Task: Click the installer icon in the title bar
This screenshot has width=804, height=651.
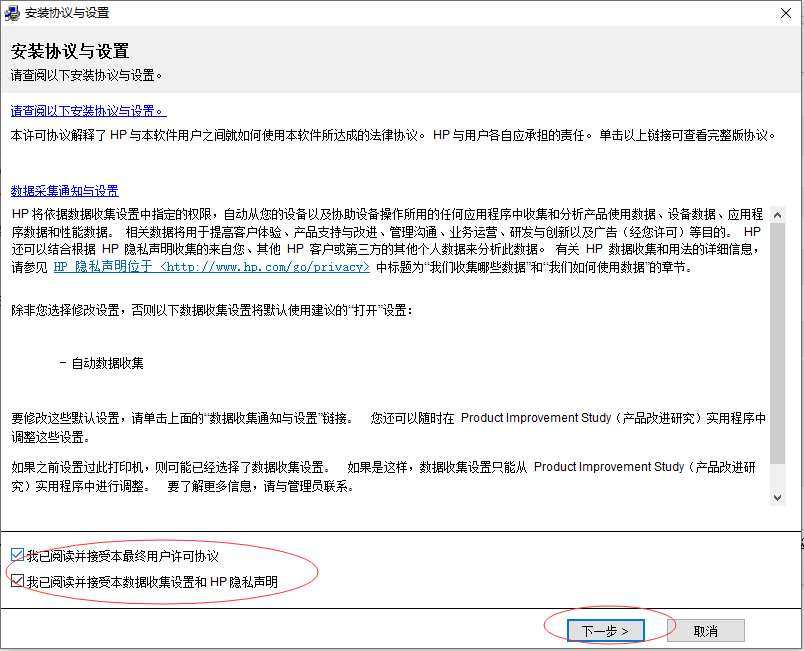Action: coord(13,13)
